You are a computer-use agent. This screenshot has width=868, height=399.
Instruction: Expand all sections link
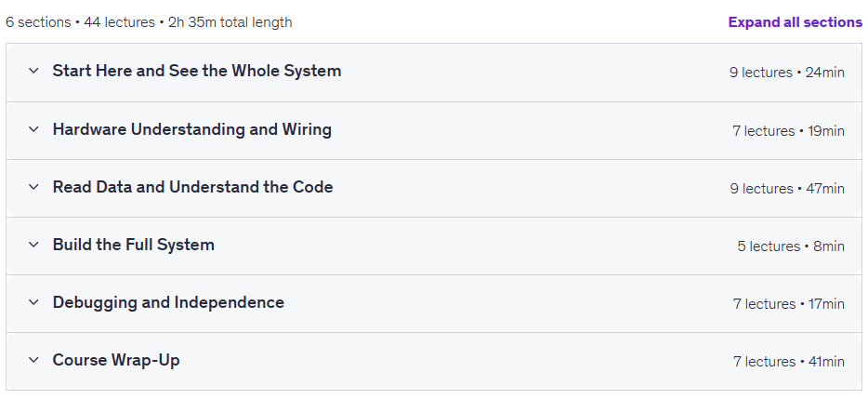795,22
